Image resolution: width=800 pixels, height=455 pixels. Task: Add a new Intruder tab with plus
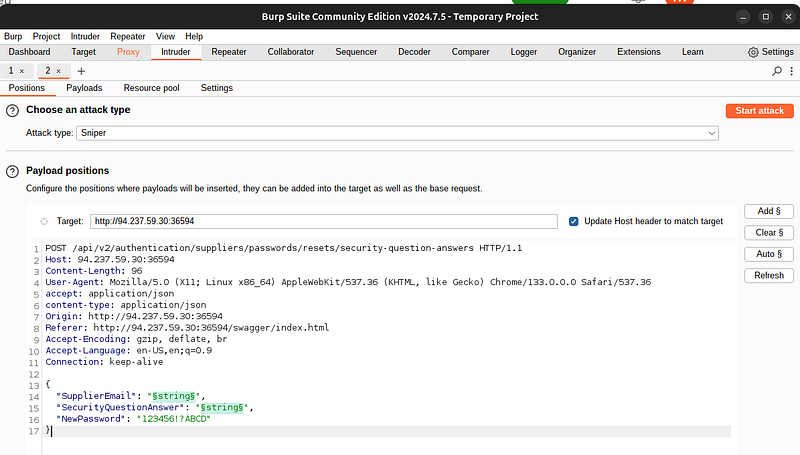tap(81, 71)
